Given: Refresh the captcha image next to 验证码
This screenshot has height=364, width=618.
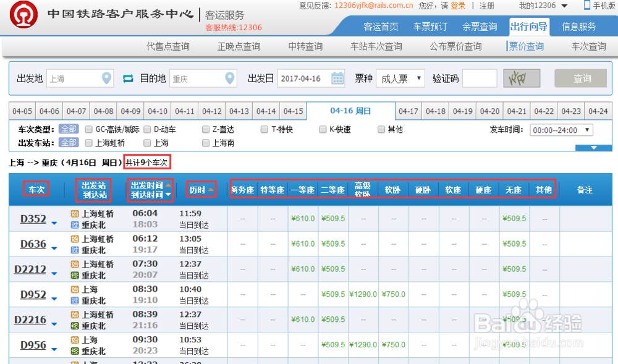Looking at the screenshot, I should (x=521, y=78).
